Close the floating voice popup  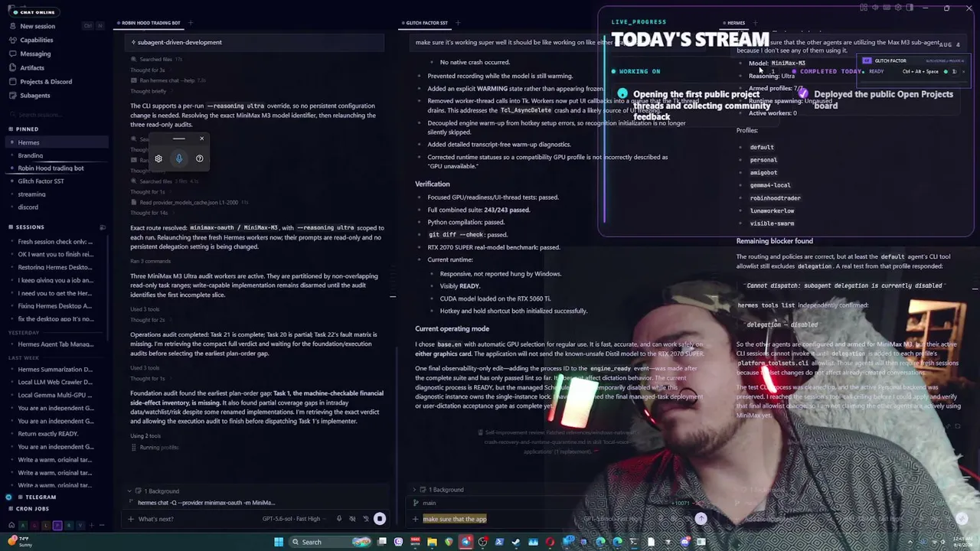[x=201, y=139]
